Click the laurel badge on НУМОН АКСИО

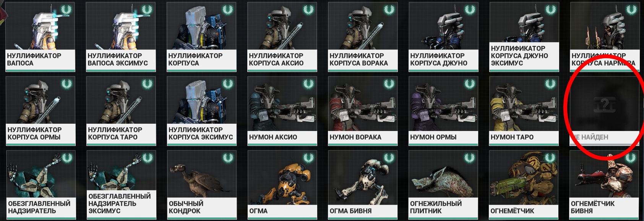(308, 83)
